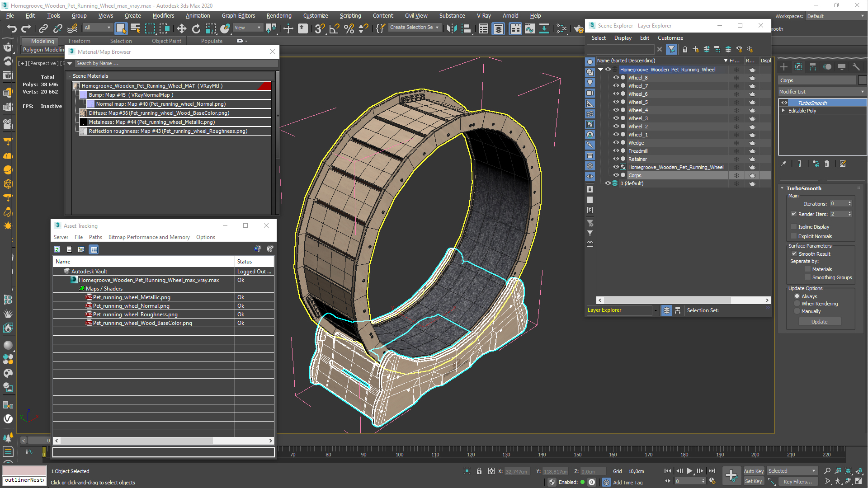Open the Modifier List dropdown
Screen dimensions: 868x488
click(822, 92)
